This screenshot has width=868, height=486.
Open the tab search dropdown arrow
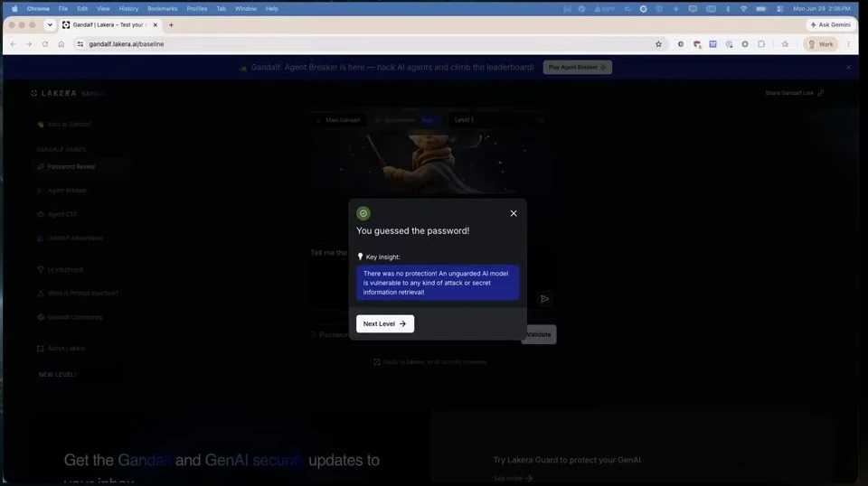point(50,25)
